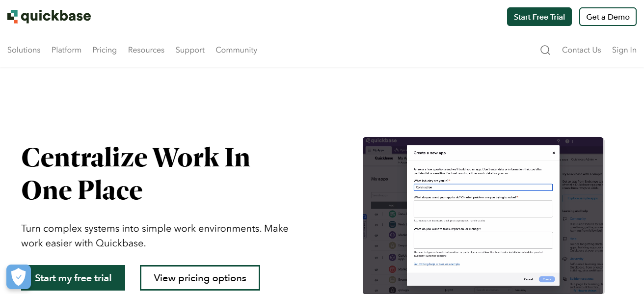Open the blue shield privacy widget

pos(19,277)
